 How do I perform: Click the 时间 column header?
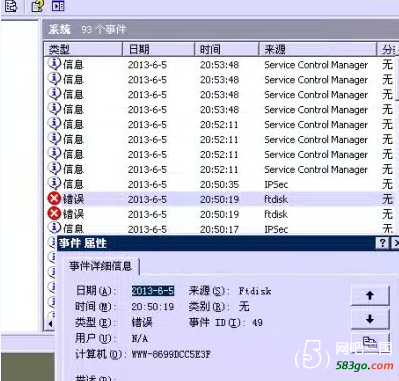click(x=226, y=49)
